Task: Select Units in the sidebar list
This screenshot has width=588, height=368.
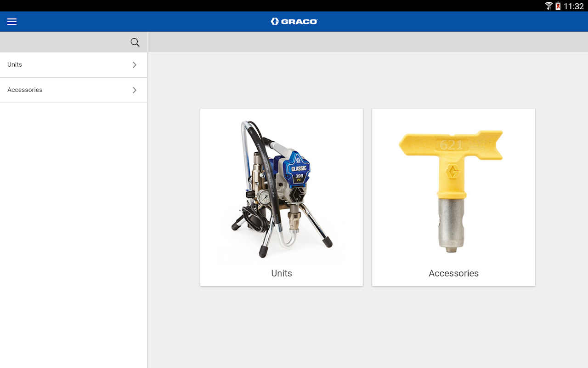Action: (73, 65)
